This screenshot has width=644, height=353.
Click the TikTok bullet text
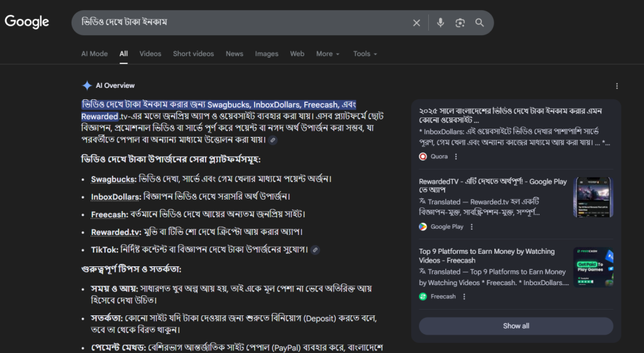(x=199, y=250)
